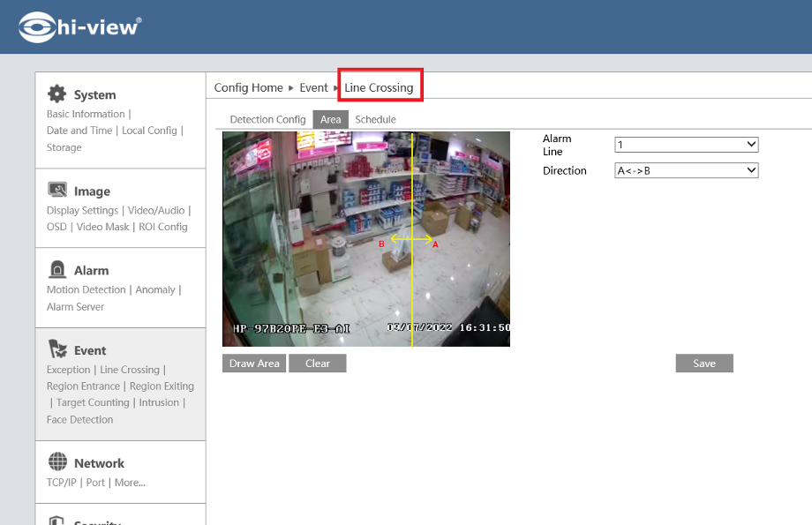Open the Alarm Line dropdown
This screenshot has height=525, width=812.
click(686, 145)
